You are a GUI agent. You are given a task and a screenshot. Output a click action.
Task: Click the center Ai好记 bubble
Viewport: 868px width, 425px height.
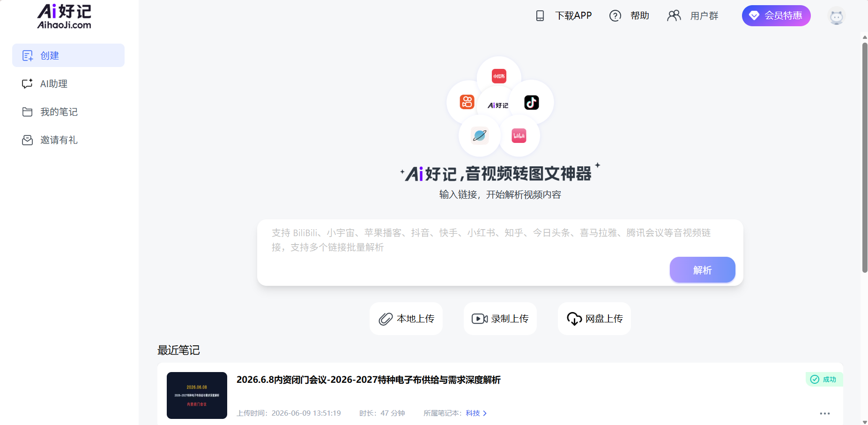tap(498, 105)
